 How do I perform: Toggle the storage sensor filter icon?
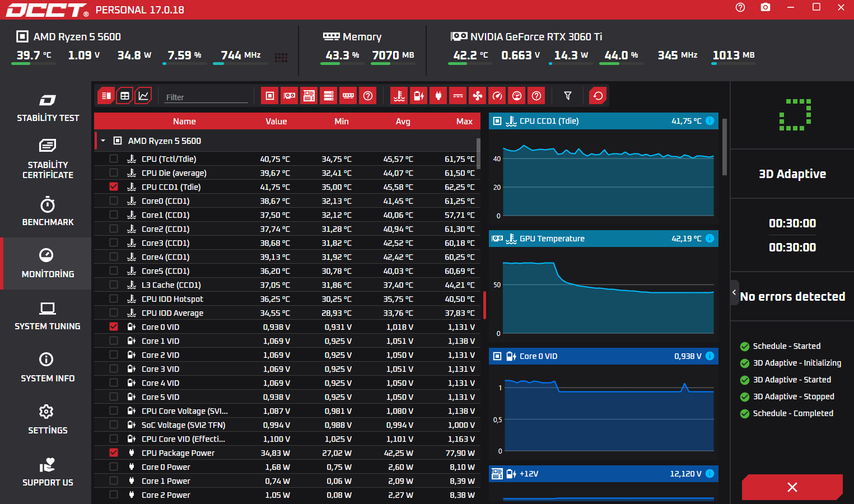pyautogui.click(x=329, y=96)
